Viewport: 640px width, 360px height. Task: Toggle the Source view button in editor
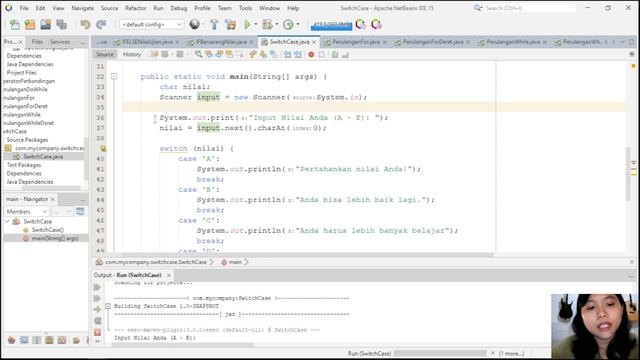(x=105, y=54)
